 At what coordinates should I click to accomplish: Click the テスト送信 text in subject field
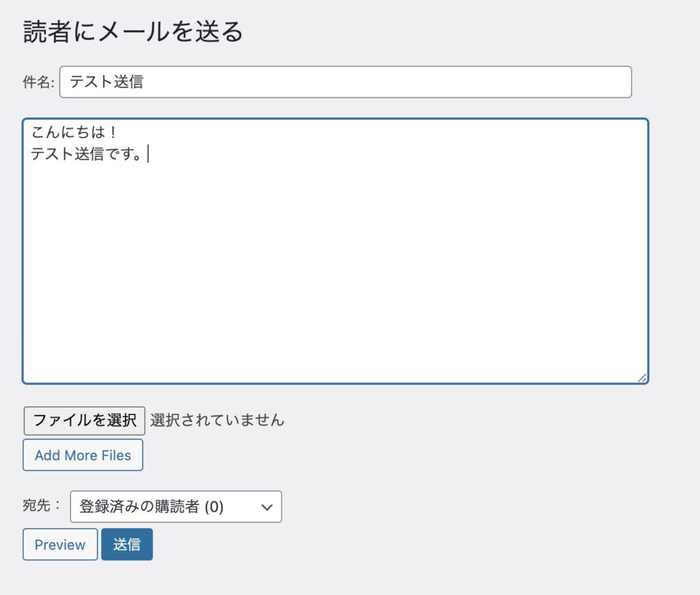coord(107,82)
